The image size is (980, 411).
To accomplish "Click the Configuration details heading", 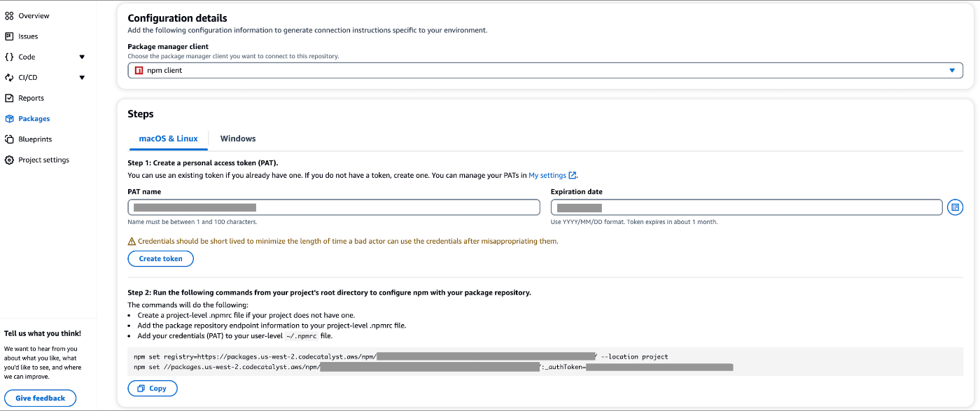I will click(177, 18).
